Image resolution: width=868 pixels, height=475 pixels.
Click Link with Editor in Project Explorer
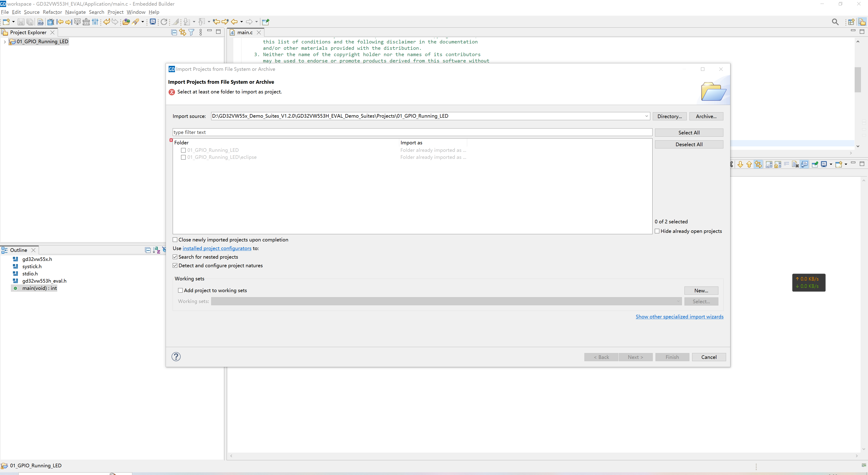point(183,32)
